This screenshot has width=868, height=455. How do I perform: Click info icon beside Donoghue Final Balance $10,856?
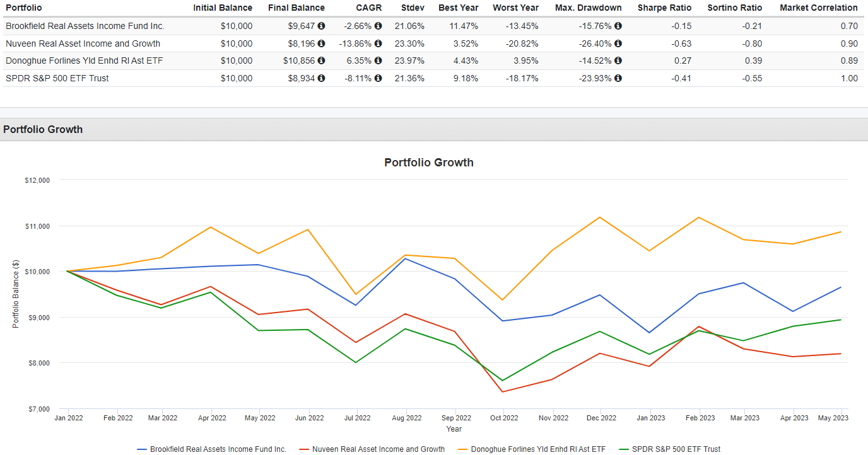[x=321, y=61]
